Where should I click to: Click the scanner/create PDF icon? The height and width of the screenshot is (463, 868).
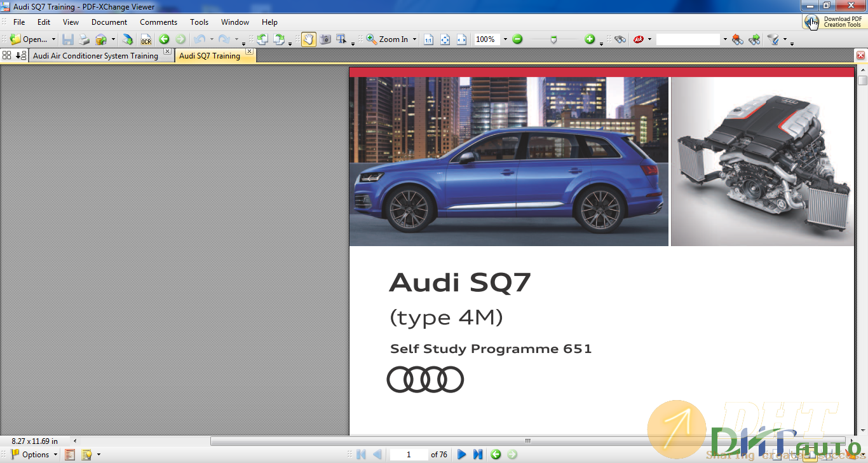(101, 39)
